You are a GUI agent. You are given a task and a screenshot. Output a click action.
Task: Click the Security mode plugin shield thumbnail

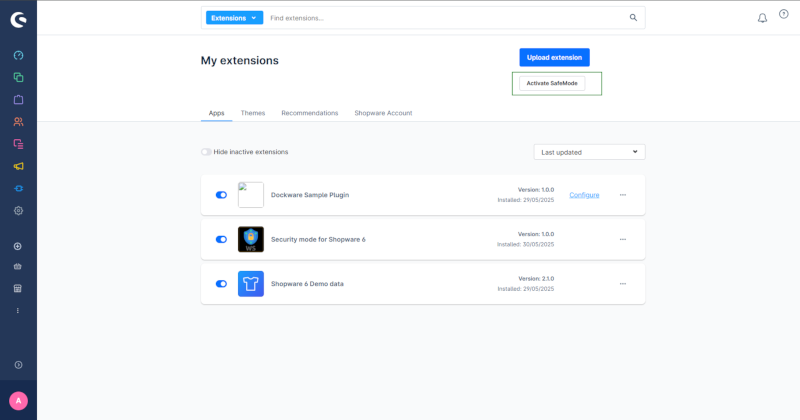[251, 239]
